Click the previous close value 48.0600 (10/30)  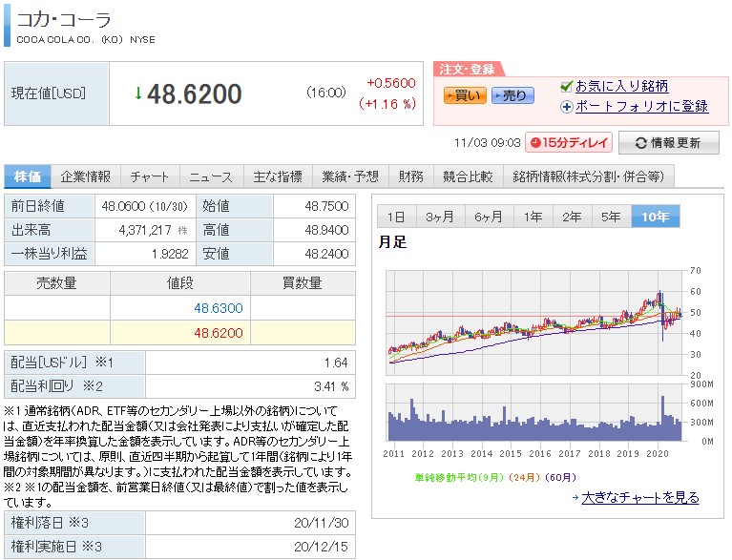pyautogui.click(x=145, y=206)
